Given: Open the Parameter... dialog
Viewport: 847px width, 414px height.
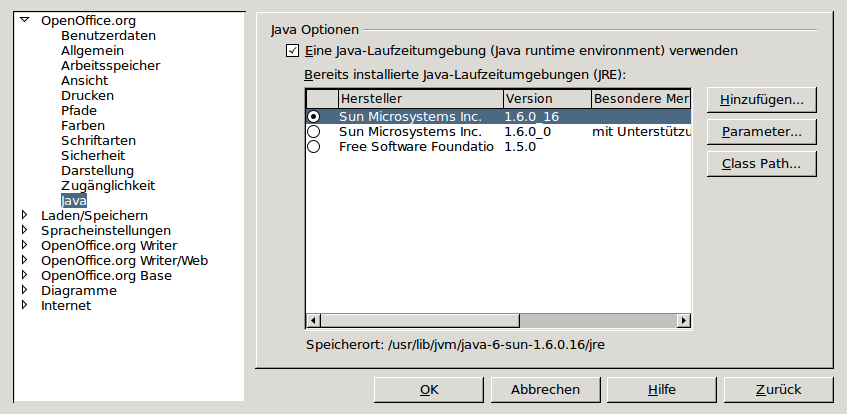Looking at the screenshot, I should [762, 131].
